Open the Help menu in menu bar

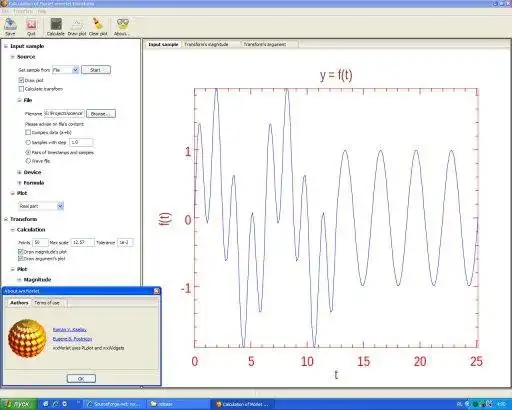click(42, 11)
